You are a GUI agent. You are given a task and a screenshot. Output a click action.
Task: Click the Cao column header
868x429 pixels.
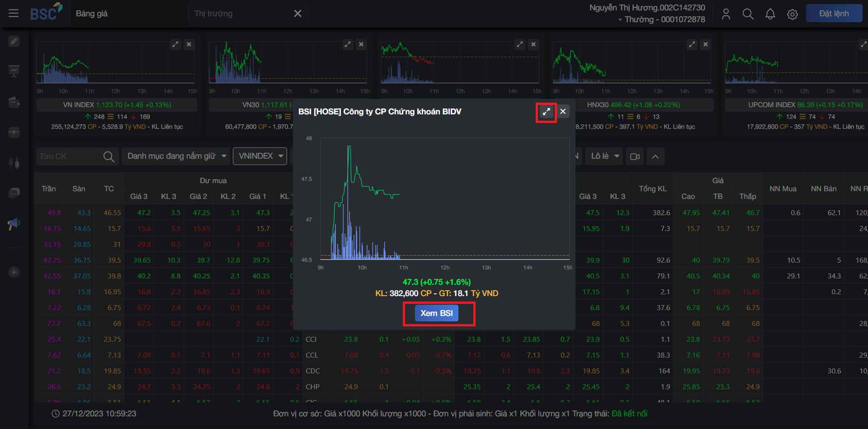click(688, 196)
